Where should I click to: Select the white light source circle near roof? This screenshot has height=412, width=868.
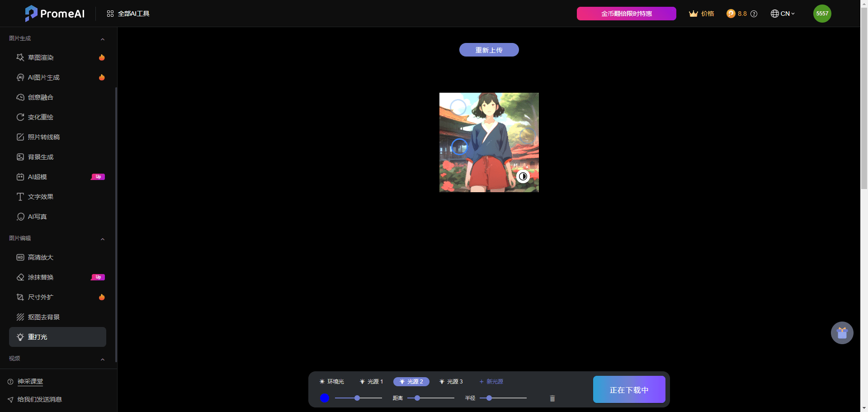pyautogui.click(x=458, y=108)
